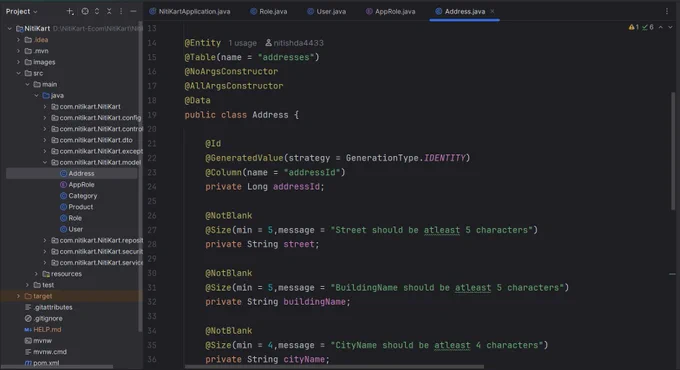Click the Project panel vertical scrollbar
Viewport: 680px width, 370px height.
(x=140, y=176)
